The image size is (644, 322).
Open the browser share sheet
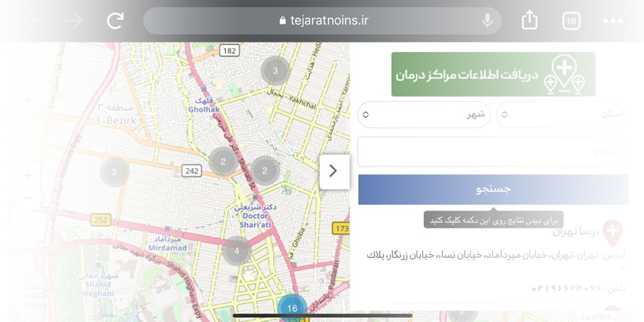point(530,21)
